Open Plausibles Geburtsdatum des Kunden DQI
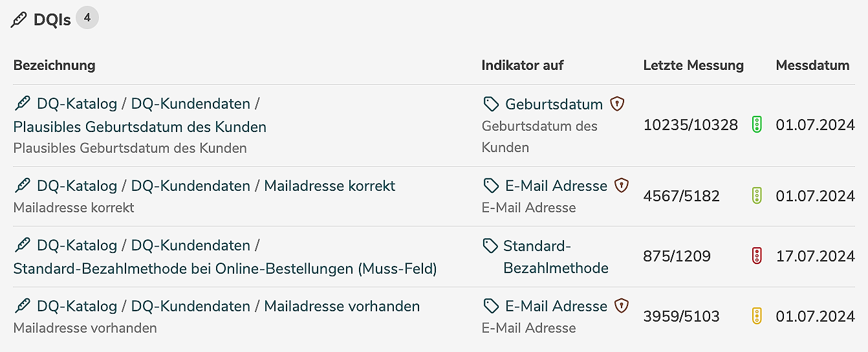 point(140,127)
